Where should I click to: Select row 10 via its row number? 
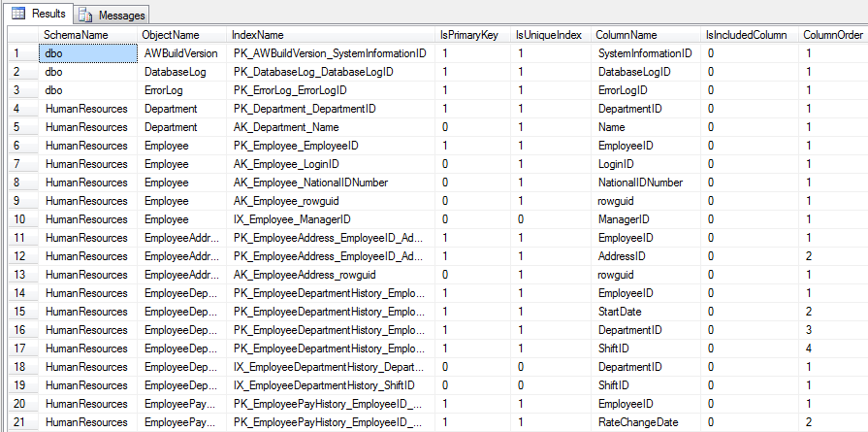click(x=19, y=219)
